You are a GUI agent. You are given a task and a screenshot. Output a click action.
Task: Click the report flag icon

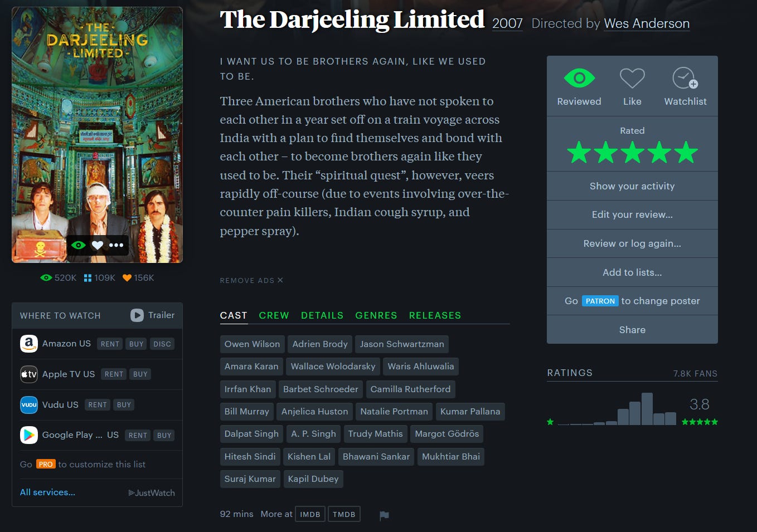(x=384, y=515)
